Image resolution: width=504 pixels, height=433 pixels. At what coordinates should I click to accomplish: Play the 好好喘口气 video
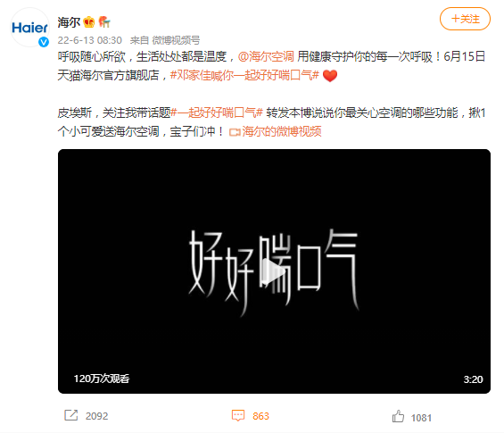click(273, 271)
